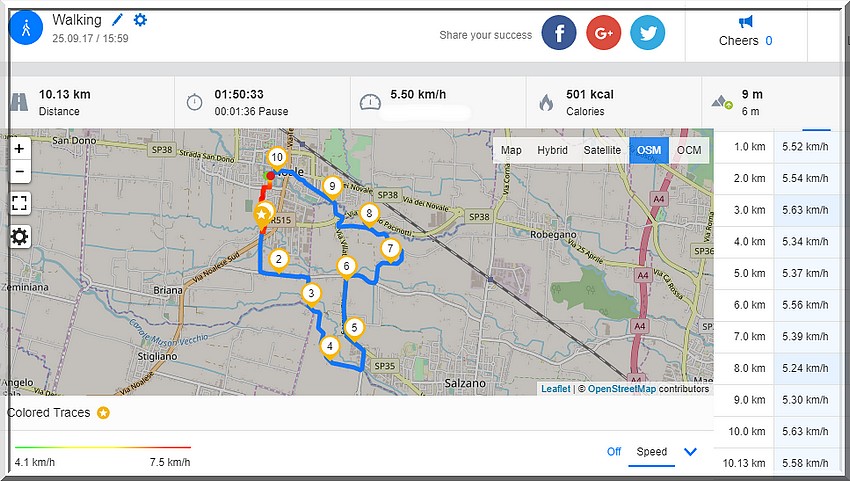Screen dimensions: 850x481
Task: Switch map layer to Hybrid
Action: point(552,150)
